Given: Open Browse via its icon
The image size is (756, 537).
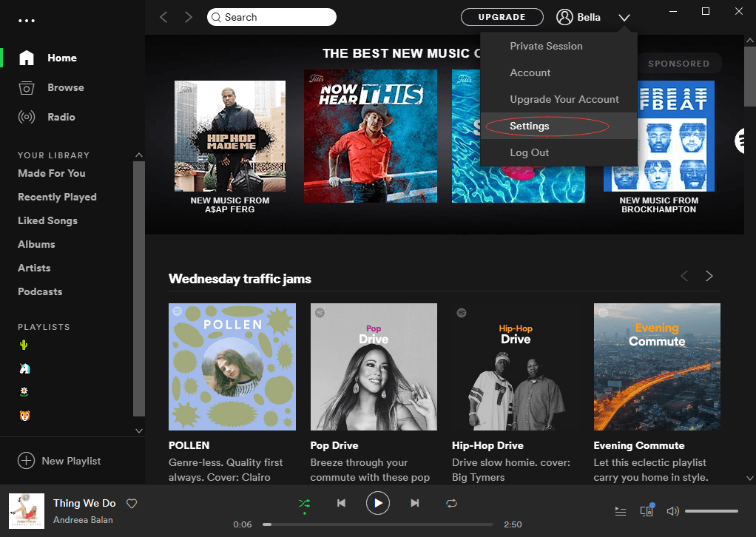Looking at the screenshot, I should pos(27,88).
